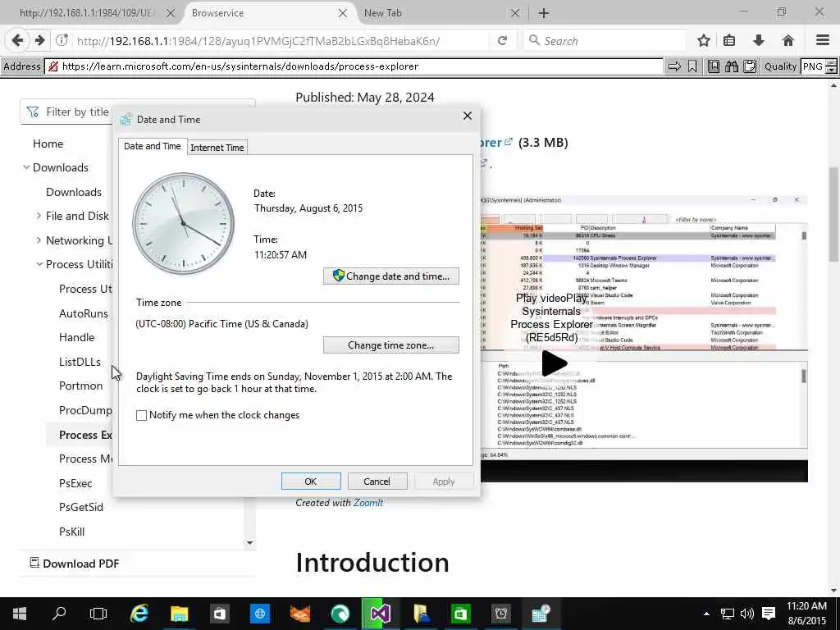Show site information icon in URL bar
Viewport: 840px width, 630px height.
tap(62, 40)
